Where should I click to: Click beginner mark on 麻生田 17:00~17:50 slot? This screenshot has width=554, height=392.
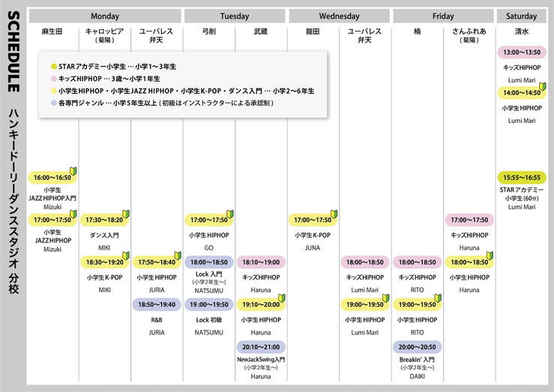(x=73, y=214)
